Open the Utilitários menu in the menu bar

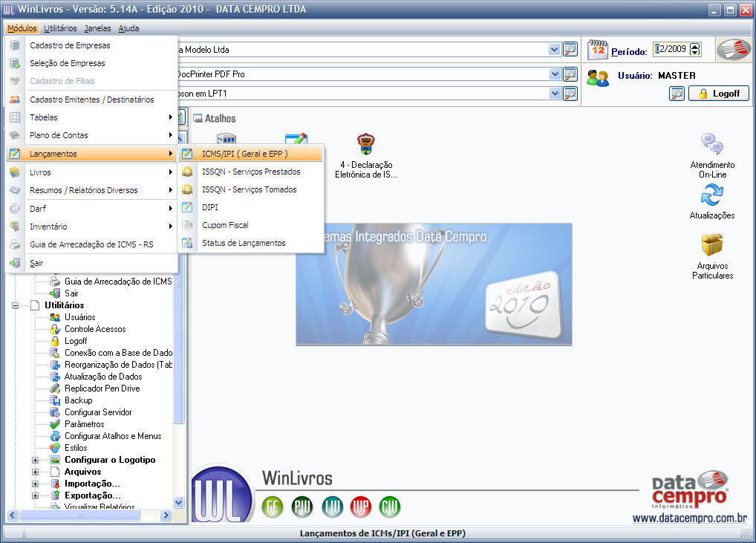pyautogui.click(x=60, y=28)
